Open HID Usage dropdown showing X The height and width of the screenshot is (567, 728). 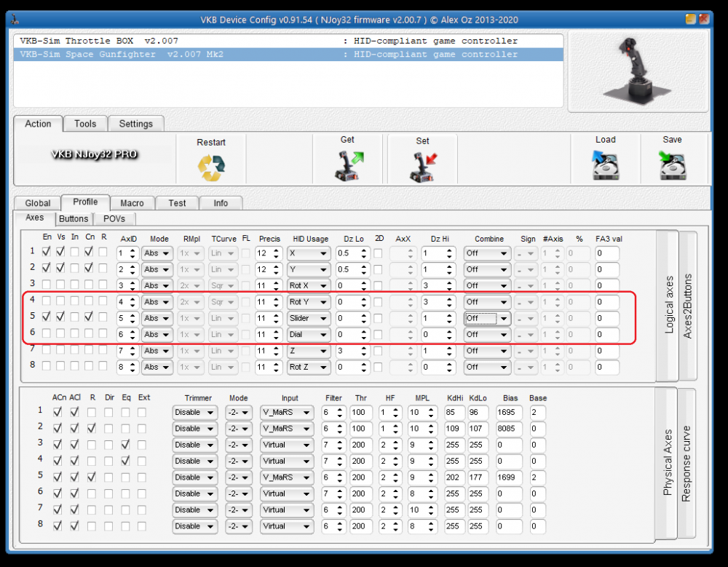pyautogui.click(x=308, y=253)
